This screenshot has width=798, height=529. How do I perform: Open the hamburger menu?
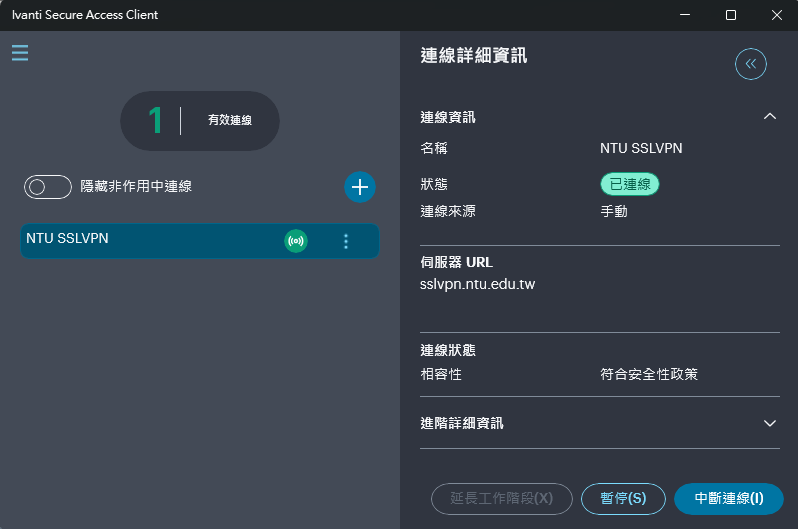(20, 53)
